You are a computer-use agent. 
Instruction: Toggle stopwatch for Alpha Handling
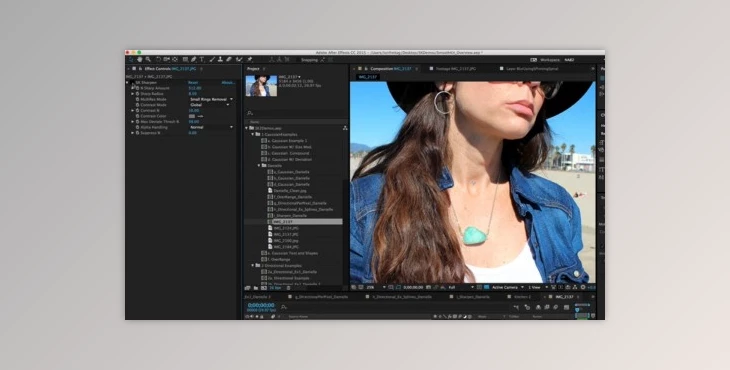(137, 127)
